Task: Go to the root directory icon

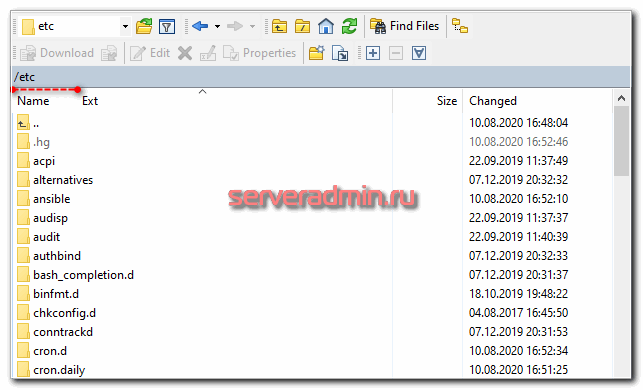Action: [303, 27]
